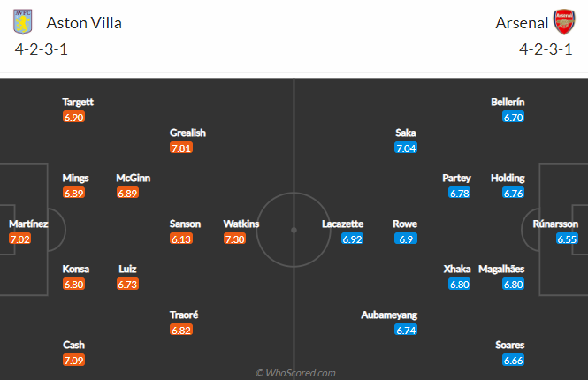
Task: Click Aston Villa's 4-2-3-1 formation text
Action: 42,49
